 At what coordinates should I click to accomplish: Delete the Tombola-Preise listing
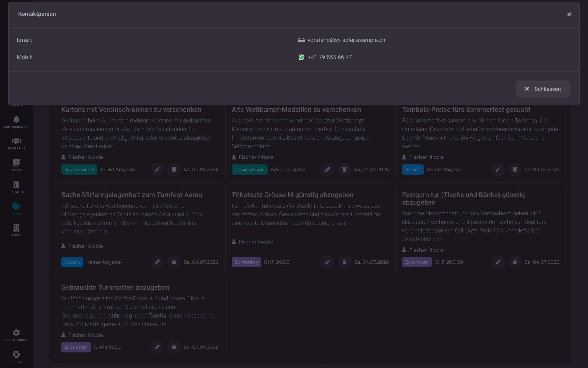coord(515,169)
